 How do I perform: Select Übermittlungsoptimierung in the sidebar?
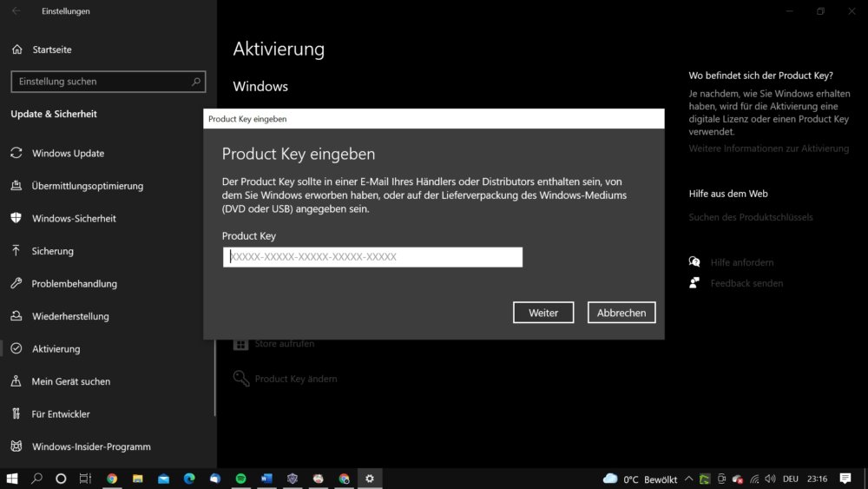click(x=87, y=186)
